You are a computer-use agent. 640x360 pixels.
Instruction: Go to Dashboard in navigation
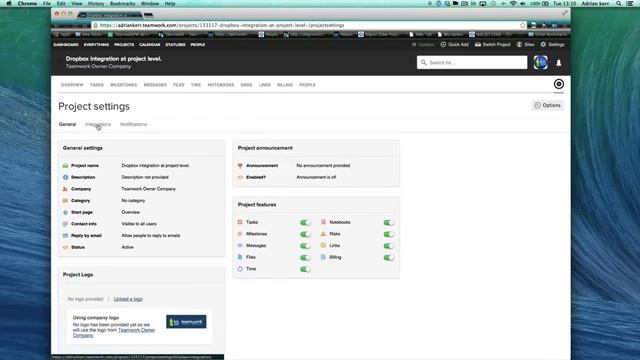tap(66, 44)
